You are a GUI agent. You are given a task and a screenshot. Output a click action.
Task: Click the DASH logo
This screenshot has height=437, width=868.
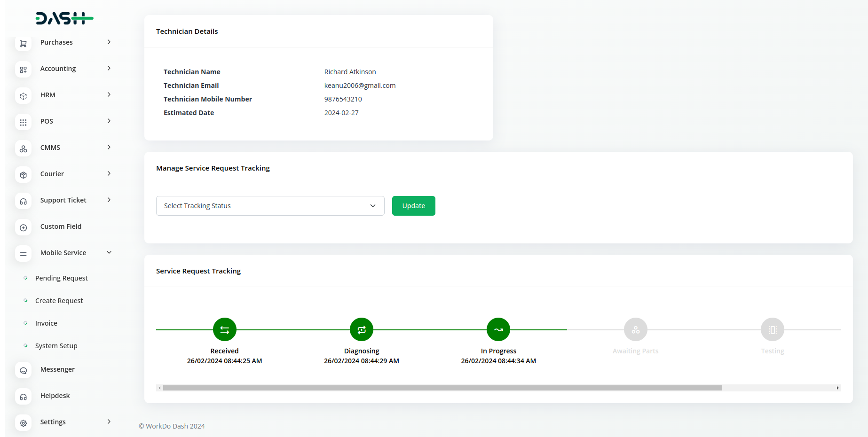coord(64,19)
